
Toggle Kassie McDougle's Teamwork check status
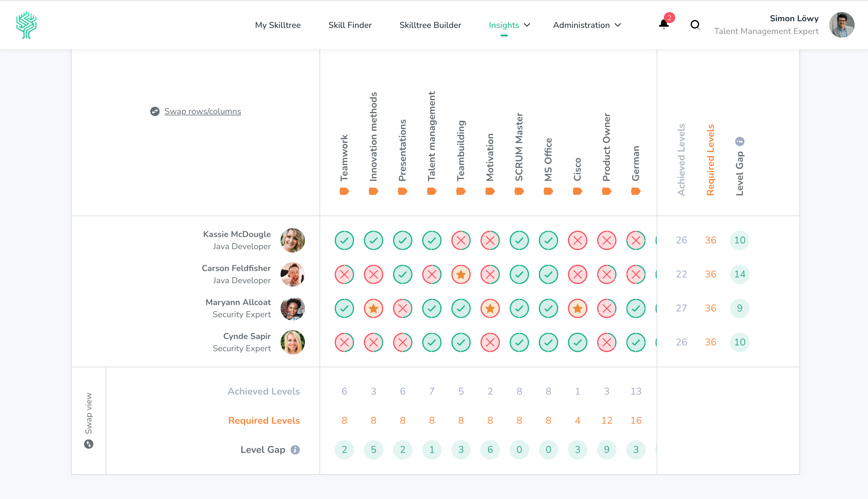pos(344,241)
